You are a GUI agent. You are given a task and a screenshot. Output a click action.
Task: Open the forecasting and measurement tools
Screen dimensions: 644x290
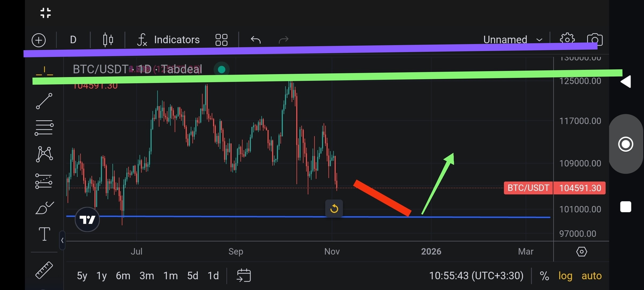click(44, 181)
